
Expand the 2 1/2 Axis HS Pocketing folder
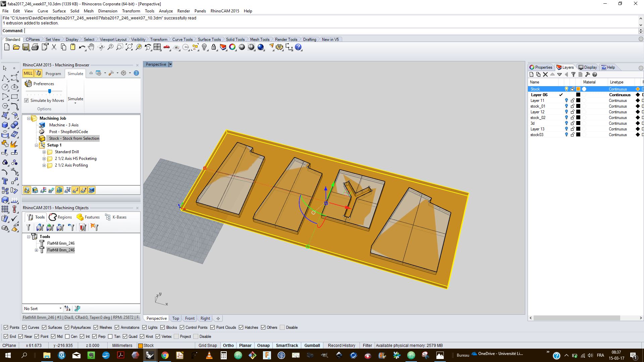[x=44, y=159]
